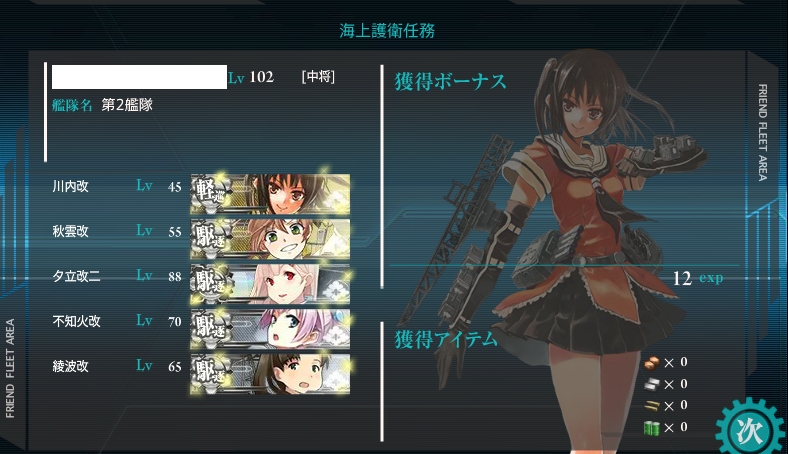Click 秋雲改 destroyer banner portrait

[x=270, y=239]
